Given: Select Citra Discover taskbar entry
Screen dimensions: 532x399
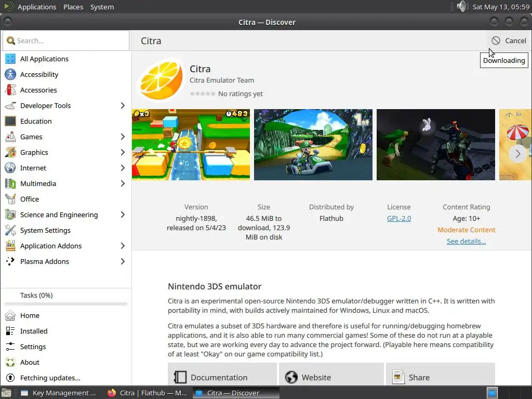Looking at the screenshot, I should [236, 393].
